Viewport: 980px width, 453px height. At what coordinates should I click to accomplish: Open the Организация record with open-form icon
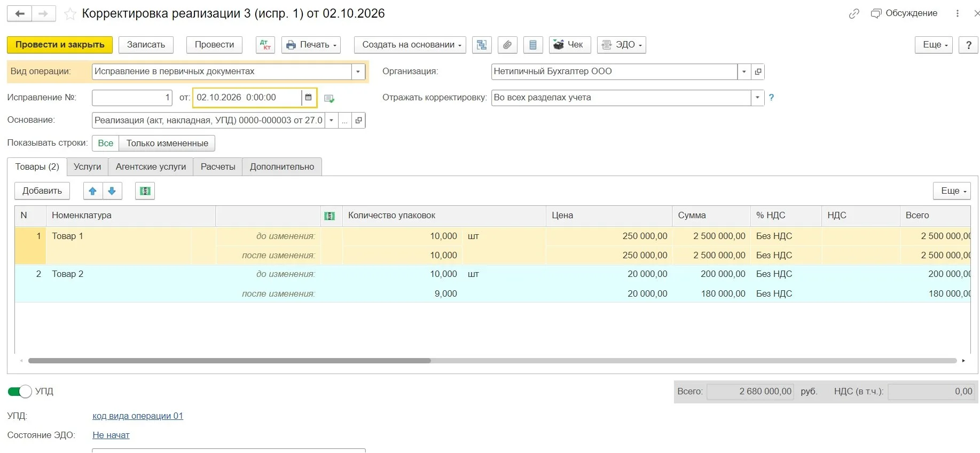[x=758, y=71]
